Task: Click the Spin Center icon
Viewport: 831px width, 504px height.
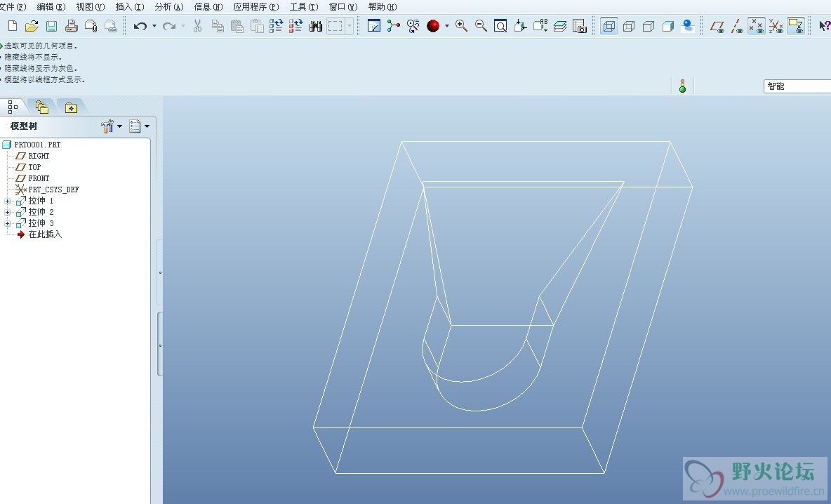Action: tap(393, 25)
